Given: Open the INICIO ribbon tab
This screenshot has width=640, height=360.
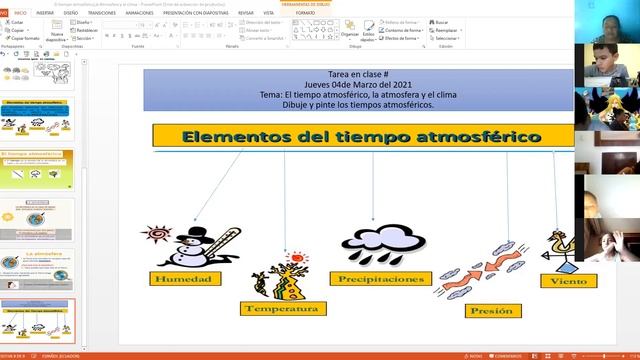Looking at the screenshot, I should point(20,13).
